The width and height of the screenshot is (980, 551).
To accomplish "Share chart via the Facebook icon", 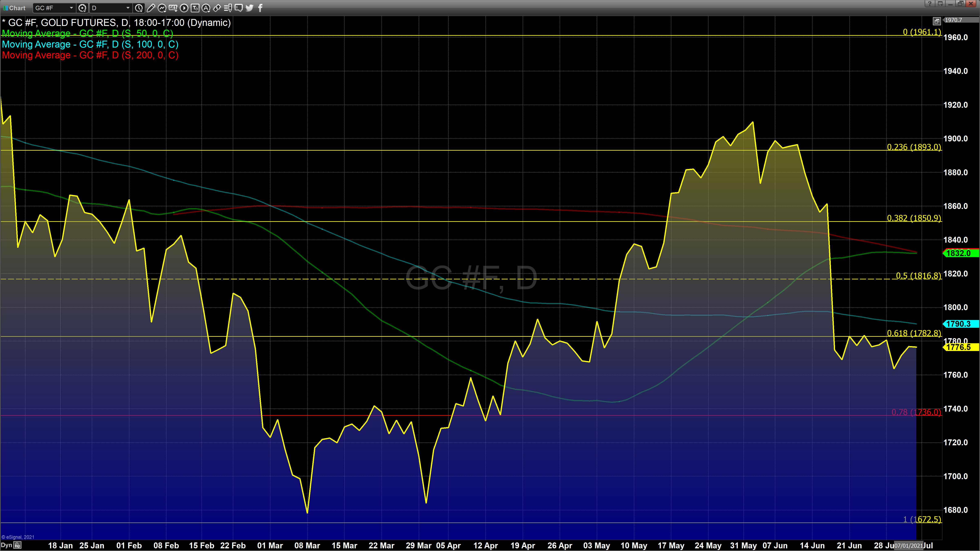I will (260, 8).
